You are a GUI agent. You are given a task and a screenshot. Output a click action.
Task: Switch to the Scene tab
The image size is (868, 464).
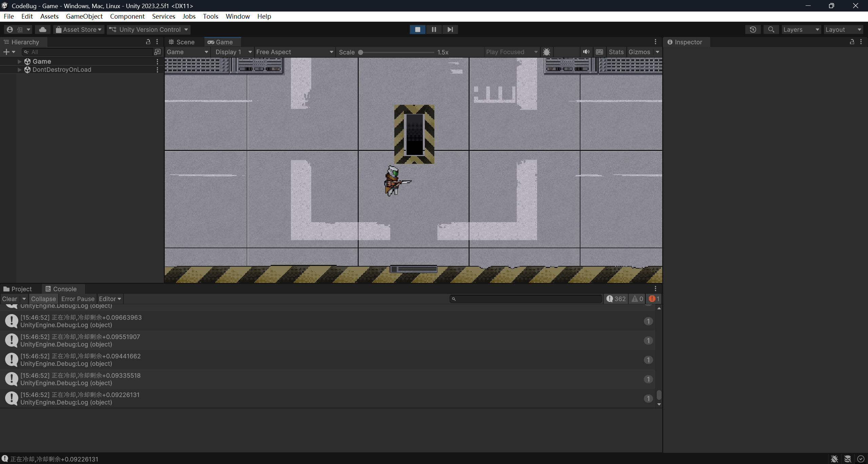pos(182,42)
